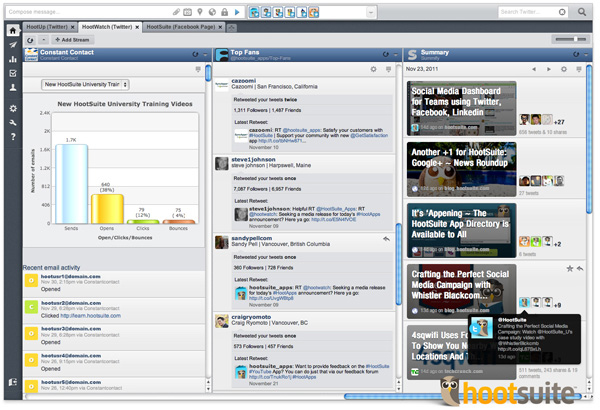Close the HootSuite (Facebook Page) tab
Screen dimensions: 600x410
pos(220,27)
